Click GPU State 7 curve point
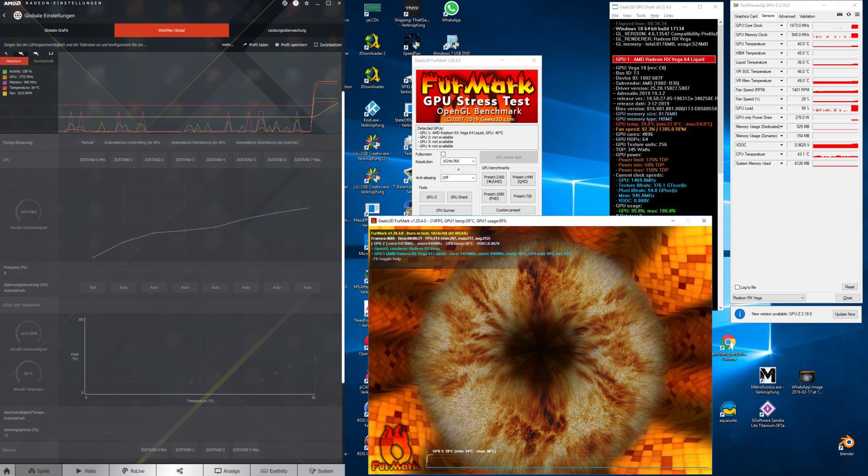This screenshot has height=476, width=868. click(307, 208)
